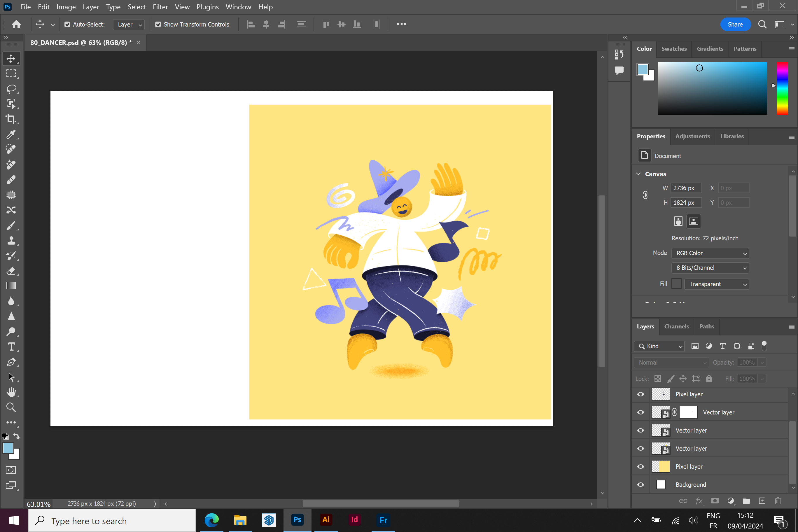The height and width of the screenshot is (532, 798).
Task: Open the Auto-Select Layer dropdown
Action: coord(129,24)
